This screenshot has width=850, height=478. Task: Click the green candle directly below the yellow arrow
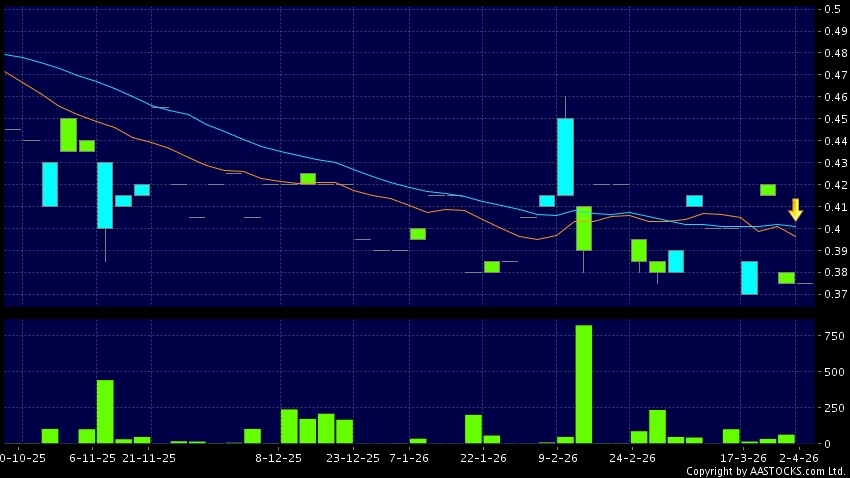click(x=786, y=278)
